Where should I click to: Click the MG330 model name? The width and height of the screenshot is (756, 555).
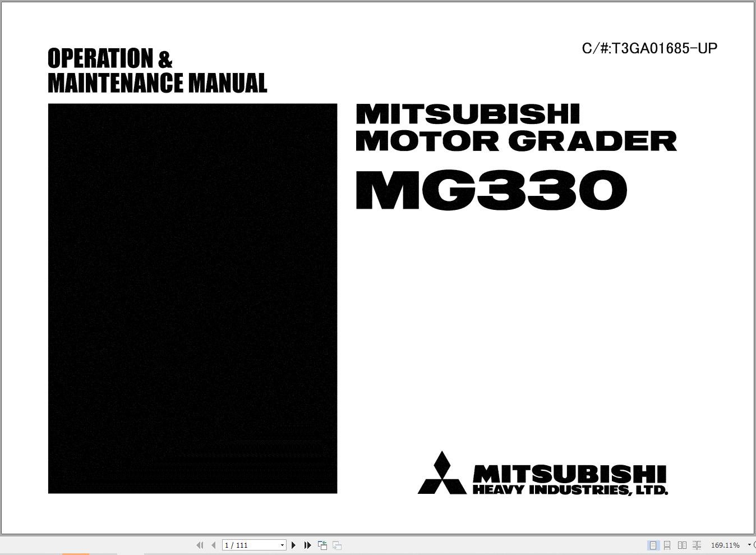[491, 190]
